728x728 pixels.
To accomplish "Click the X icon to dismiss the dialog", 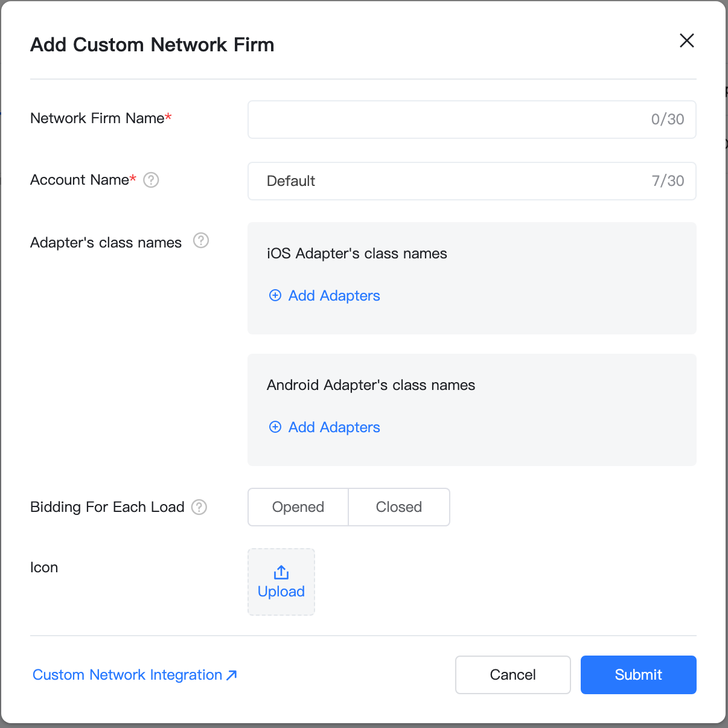I will click(x=686, y=40).
